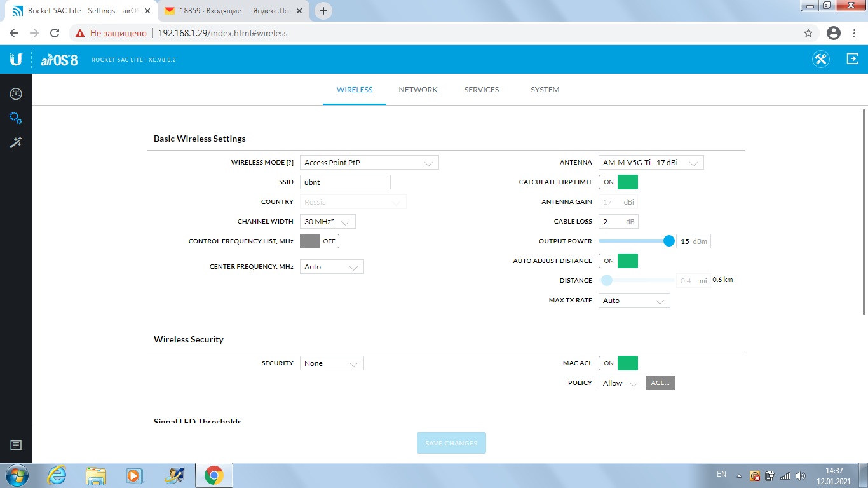Click the Chrome icon in the taskbar
The height and width of the screenshot is (488, 868).
point(214,475)
